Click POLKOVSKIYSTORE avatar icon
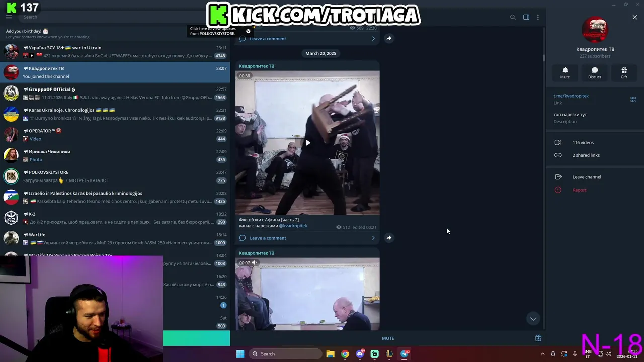644x362 pixels. (11, 176)
